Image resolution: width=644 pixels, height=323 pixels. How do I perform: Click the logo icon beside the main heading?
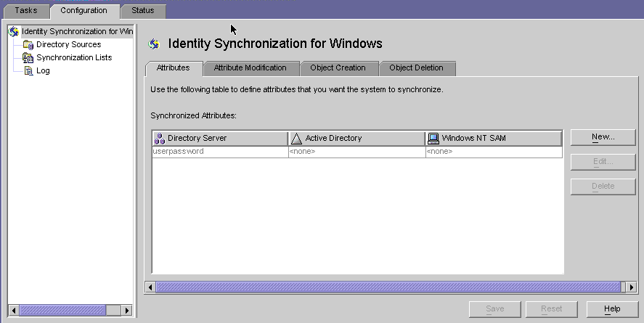[154, 44]
